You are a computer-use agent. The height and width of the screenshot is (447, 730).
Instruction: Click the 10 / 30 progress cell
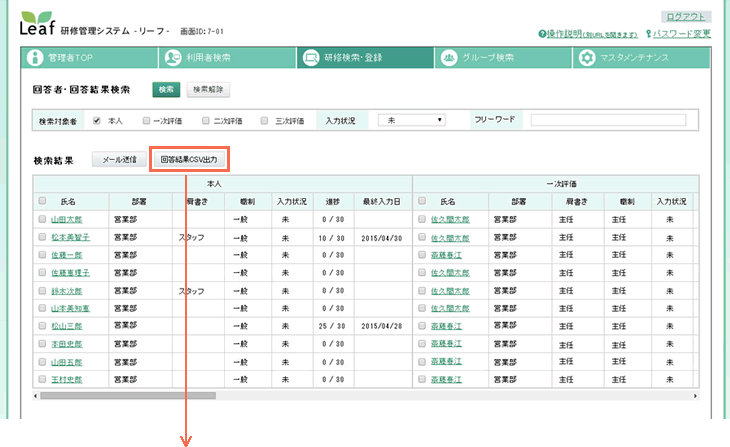pos(331,238)
